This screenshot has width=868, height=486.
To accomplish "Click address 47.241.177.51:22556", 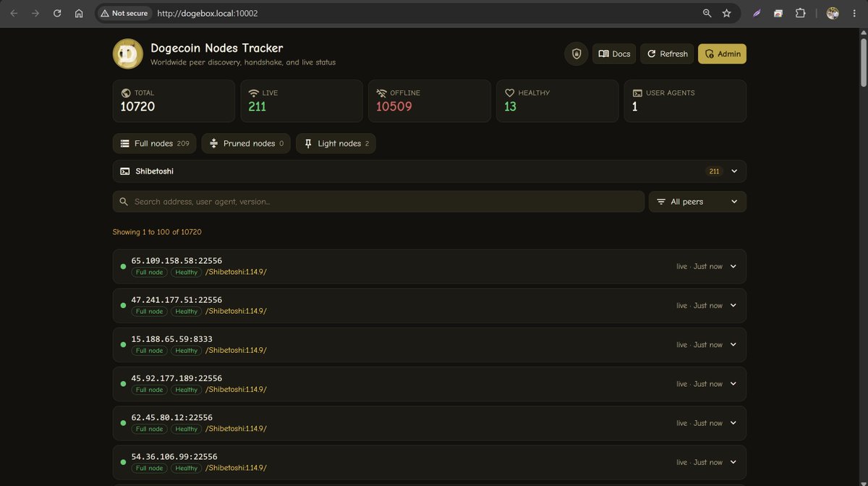I will pyautogui.click(x=176, y=299).
